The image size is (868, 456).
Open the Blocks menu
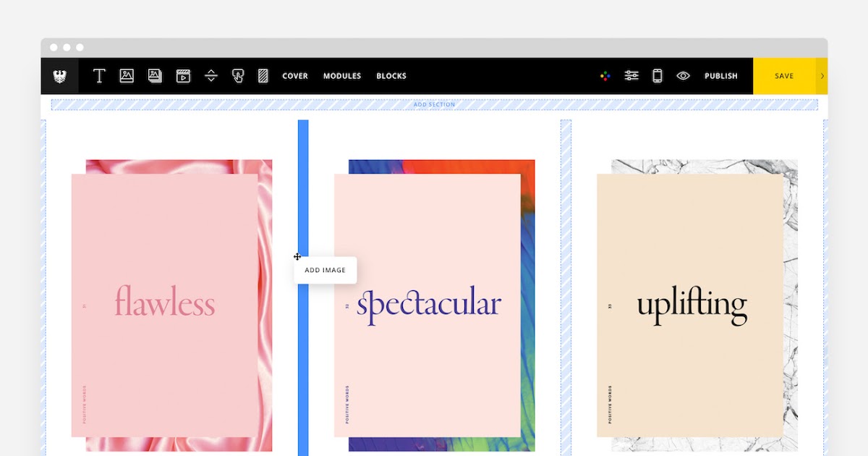click(x=391, y=76)
